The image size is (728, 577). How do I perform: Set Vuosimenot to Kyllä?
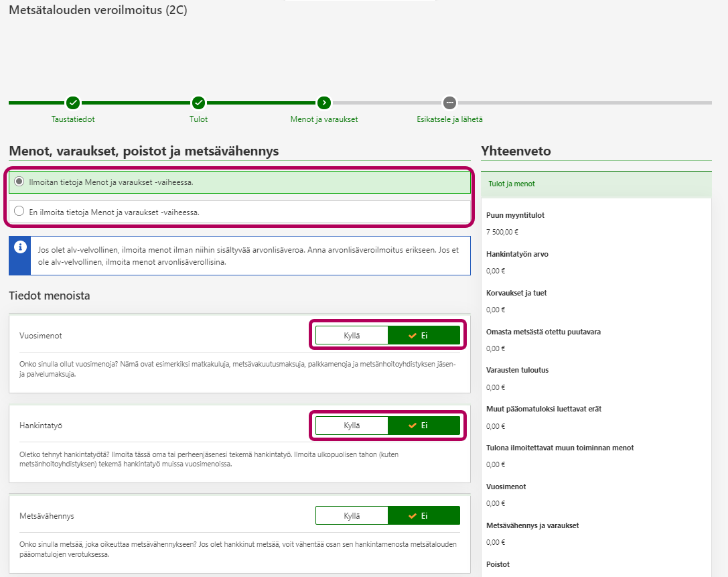pyautogui.click(x=352, y=336)
